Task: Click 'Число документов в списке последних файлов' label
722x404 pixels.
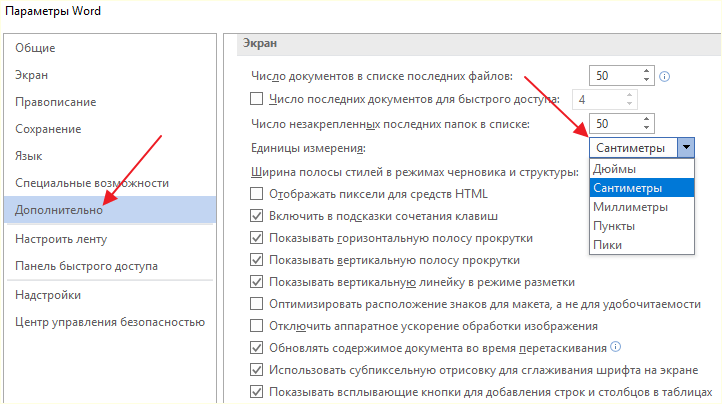Action: pyautogui.click(x=382, y=76)
